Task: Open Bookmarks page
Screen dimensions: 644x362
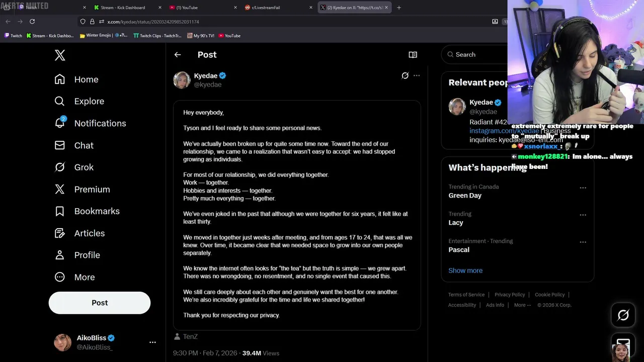Action: pyautogui.click(x=87, y=211)
